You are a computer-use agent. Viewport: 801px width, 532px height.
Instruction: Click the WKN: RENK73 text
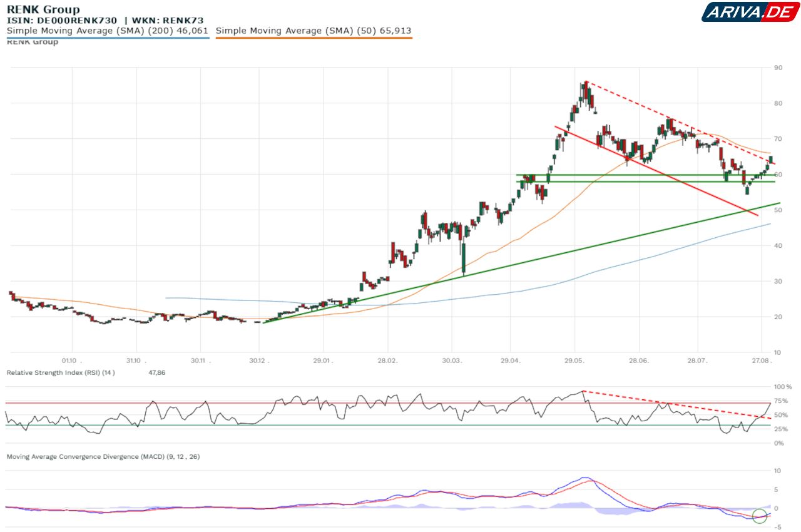(x=168, y=21)
